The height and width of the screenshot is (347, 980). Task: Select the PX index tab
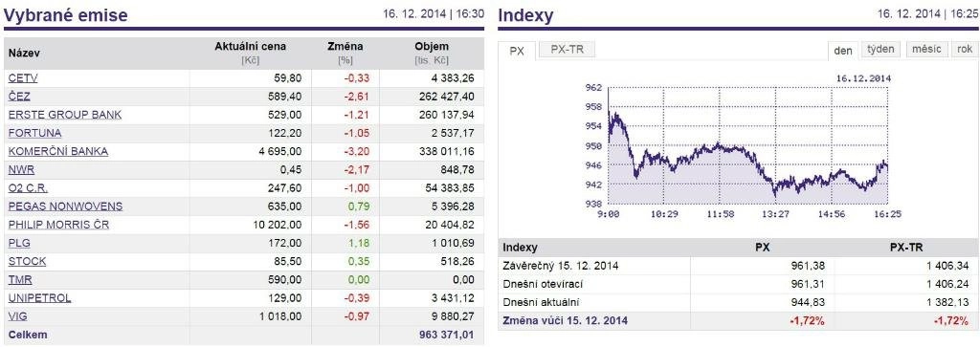click(517, 52)
